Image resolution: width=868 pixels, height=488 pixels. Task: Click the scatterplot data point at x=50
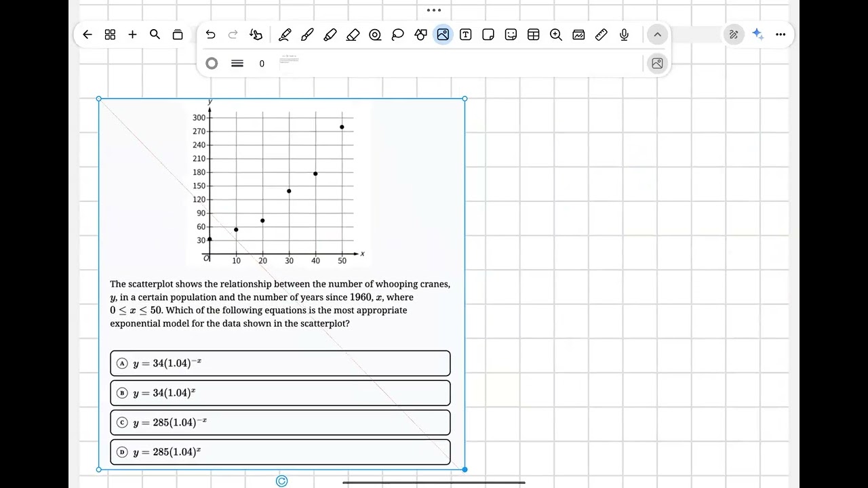tap(342, 127)
